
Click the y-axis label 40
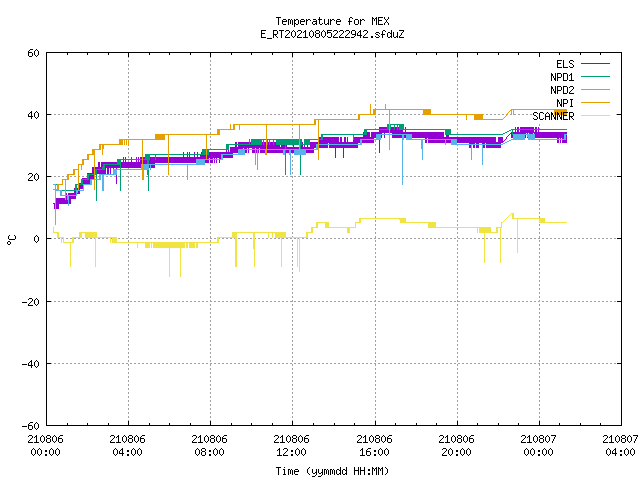(x=33, y=115)
